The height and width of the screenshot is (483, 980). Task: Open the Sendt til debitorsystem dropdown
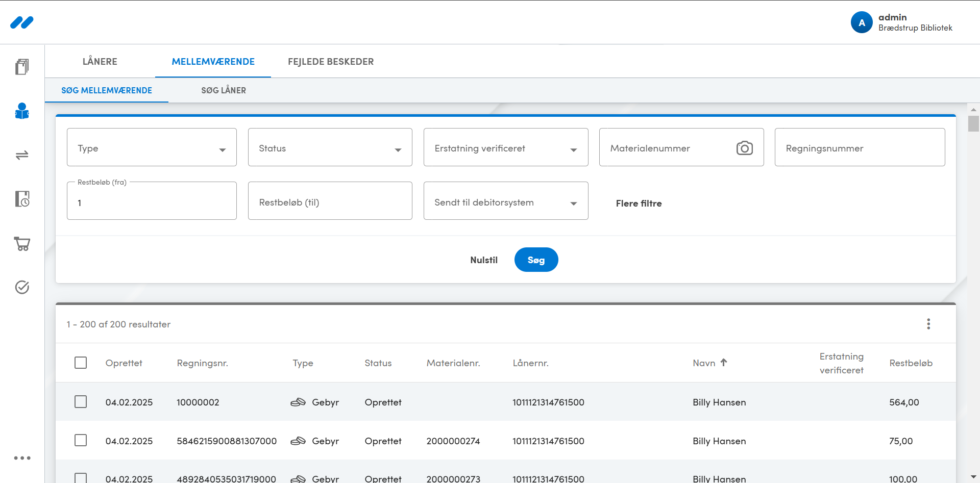(506, 201)
